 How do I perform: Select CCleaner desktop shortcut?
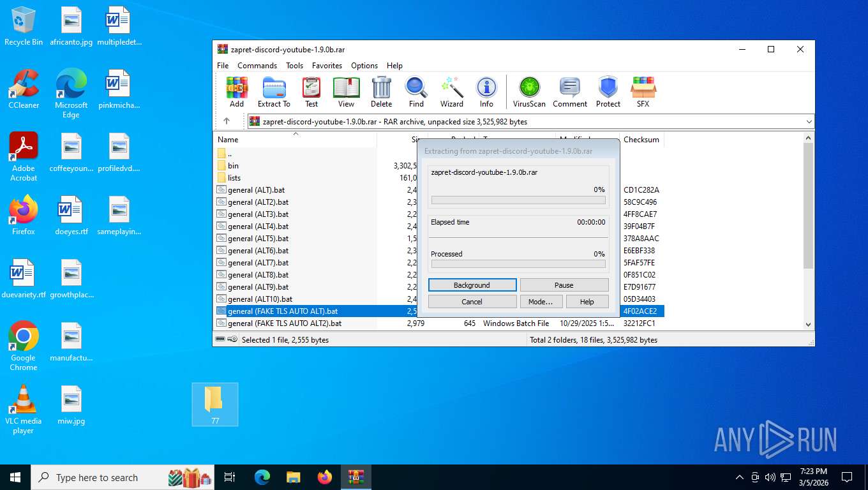point(24,89)
